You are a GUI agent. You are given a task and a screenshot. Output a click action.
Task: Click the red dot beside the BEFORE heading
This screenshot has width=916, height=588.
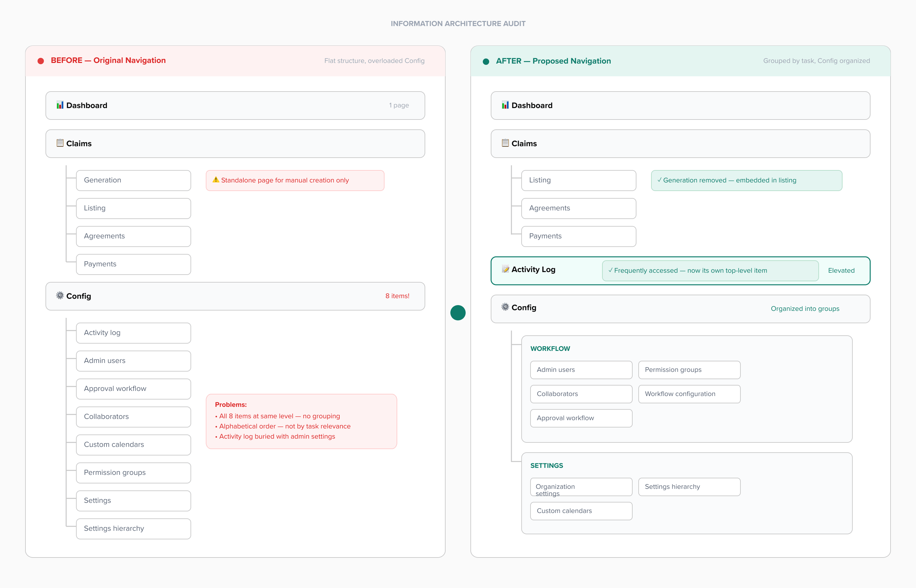pyautogui.click(x=41, y=60)
